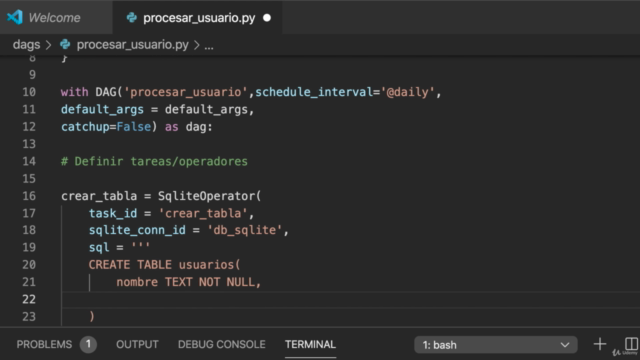640x360 pixels.
Task: Click the problems count badge showing 1
Action: (x=88, y=344)
